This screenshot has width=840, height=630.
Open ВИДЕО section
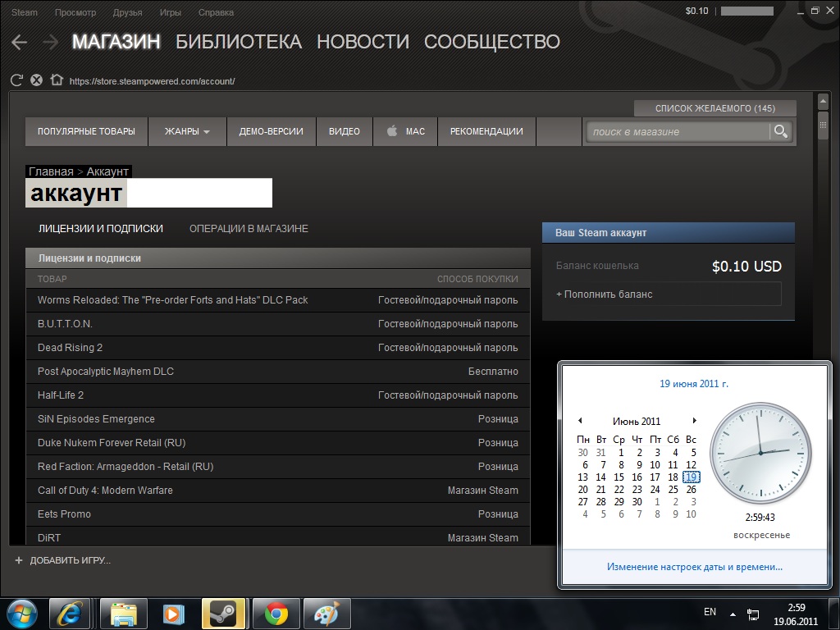click(x=345, y=131)
